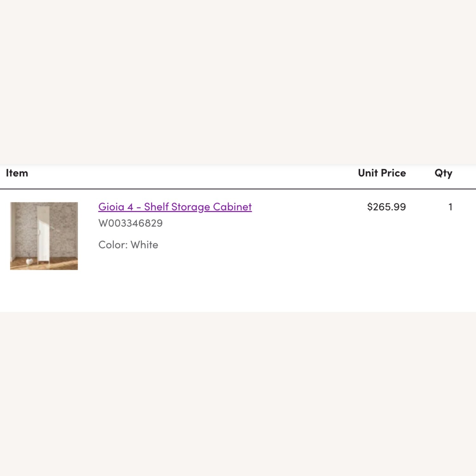This screenshot has height=476, width=476.
Task: Click the quantity value of 1
Action: point(451,207)
